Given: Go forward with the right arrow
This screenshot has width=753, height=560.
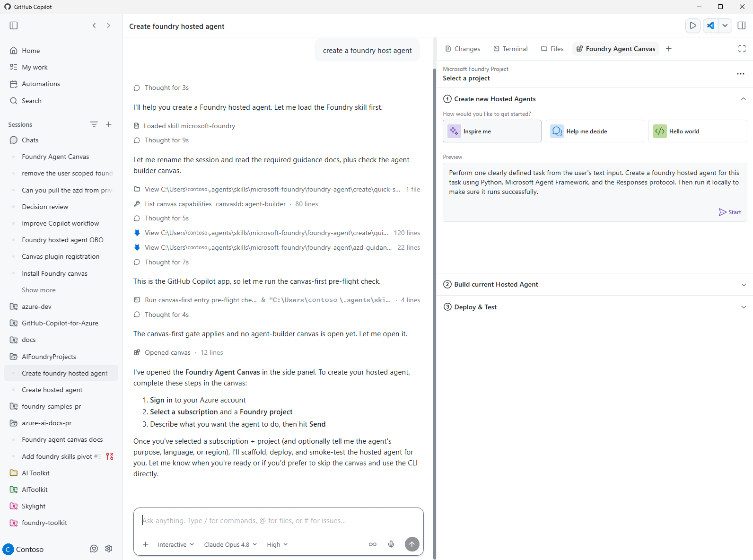Looking at the screenshot, I should pos(108,26).
